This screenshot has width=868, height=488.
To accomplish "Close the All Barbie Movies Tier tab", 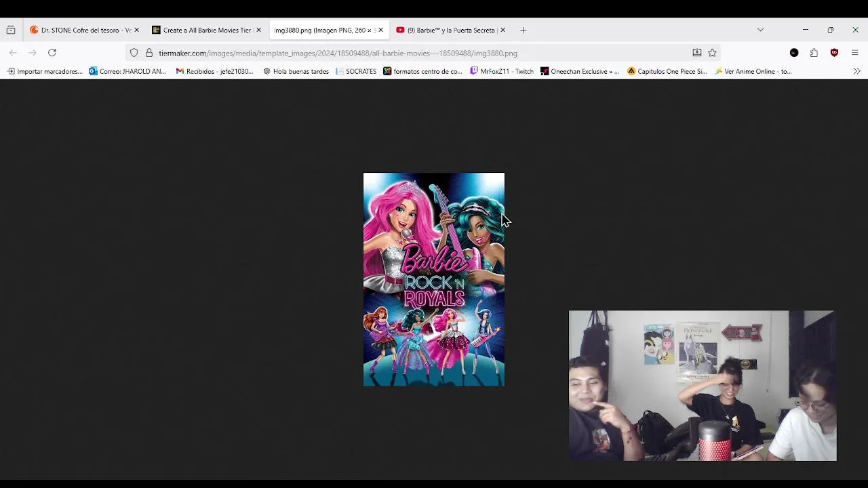I will [x=258, y=30].
